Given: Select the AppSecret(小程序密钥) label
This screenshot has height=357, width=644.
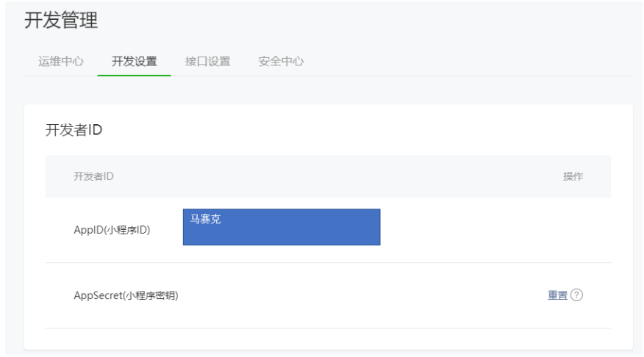Looking at the screenshot, I should click(126, 295).
